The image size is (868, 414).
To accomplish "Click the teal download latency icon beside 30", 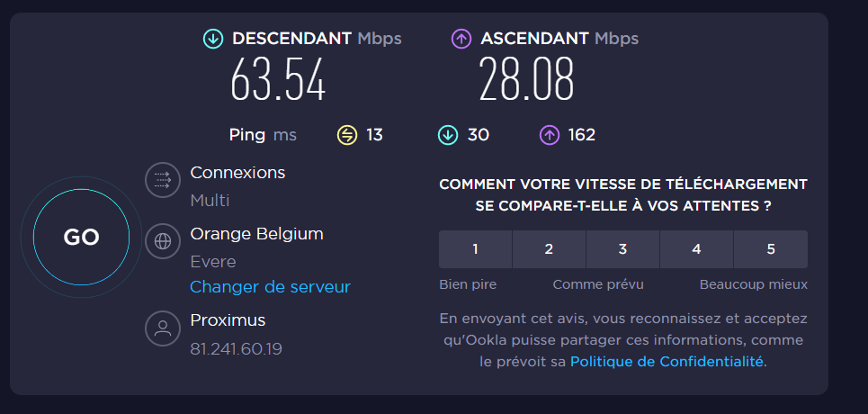I will click(x=448, y=135).
